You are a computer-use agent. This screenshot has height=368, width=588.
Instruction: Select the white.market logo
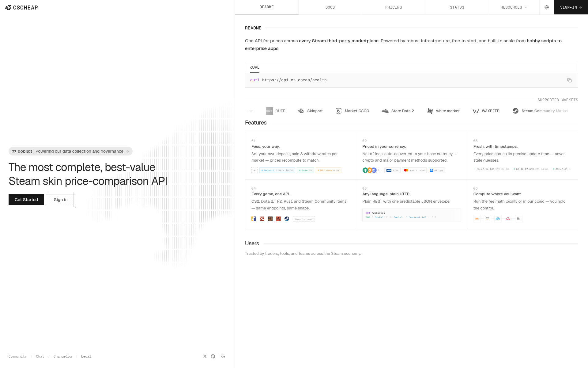pos(443,111)
